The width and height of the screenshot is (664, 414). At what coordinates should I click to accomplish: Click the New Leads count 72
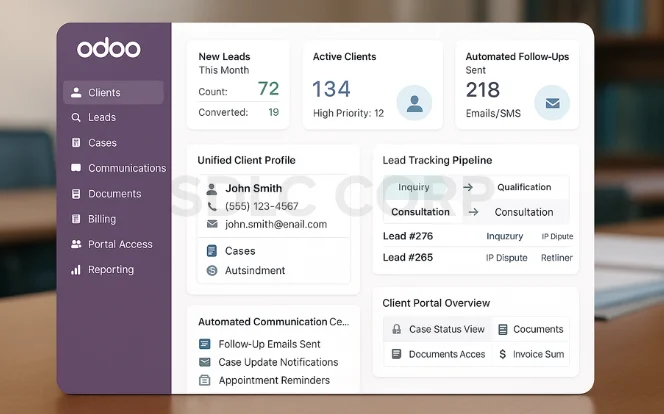click(268, 89)
